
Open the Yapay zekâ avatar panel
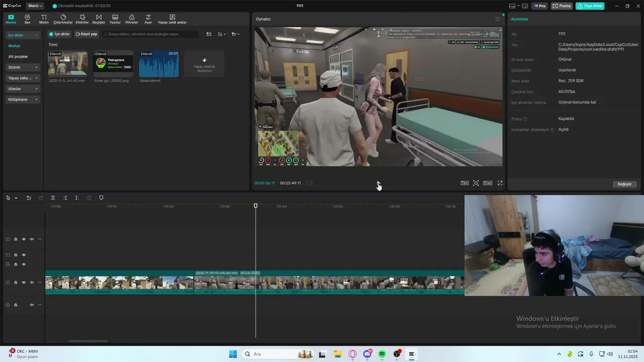point(172,19)
